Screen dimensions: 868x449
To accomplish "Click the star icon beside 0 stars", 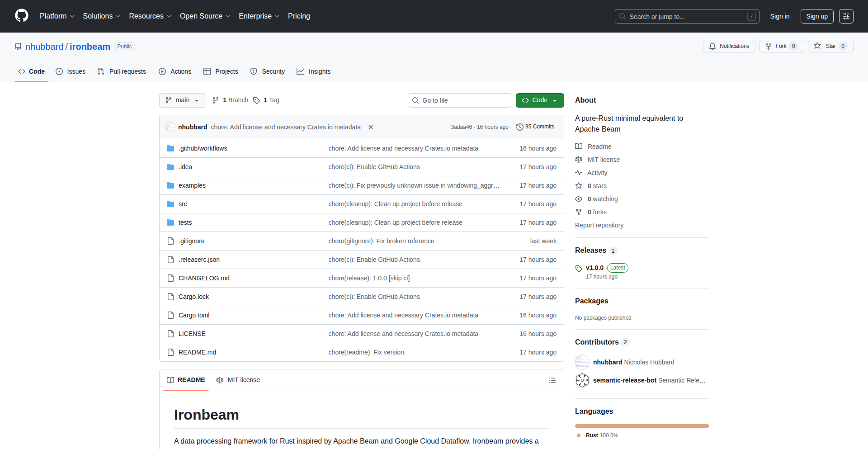I will [579, 186].
